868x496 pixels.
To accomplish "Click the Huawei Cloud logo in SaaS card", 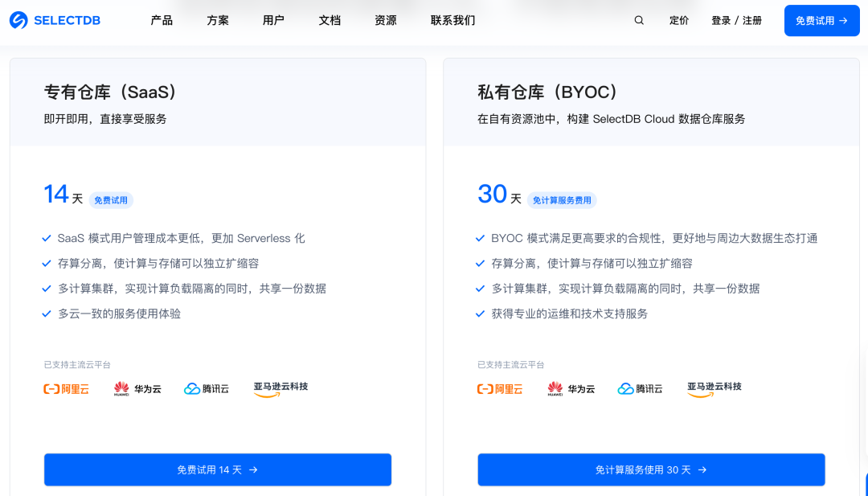I will (137, 388).
